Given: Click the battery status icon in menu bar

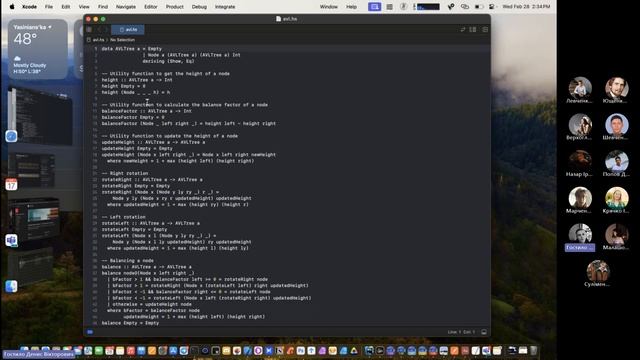Looking at the screenshot, I should (479, 7).
